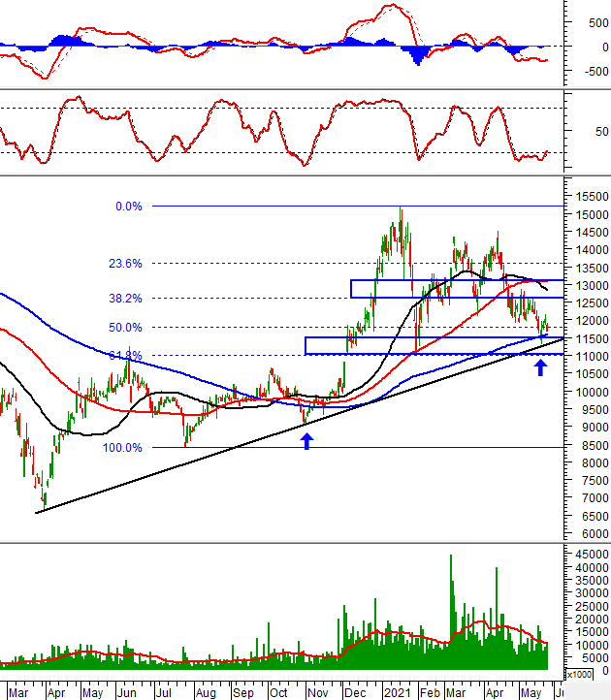Viewport: 611px width, 700px height.
Task: Select the 100.0% Fibonacci level label
Action: tap(122, 447)
